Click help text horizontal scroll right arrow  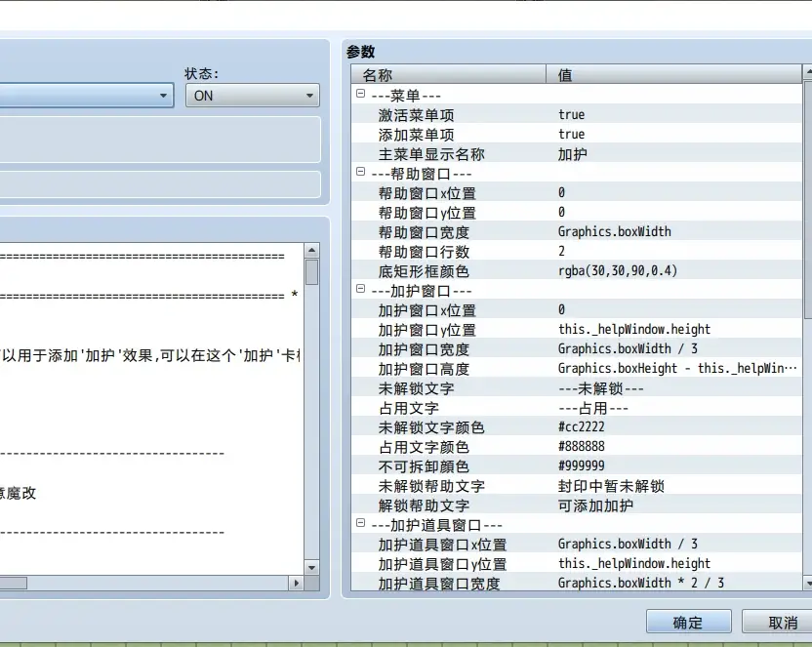296,583
